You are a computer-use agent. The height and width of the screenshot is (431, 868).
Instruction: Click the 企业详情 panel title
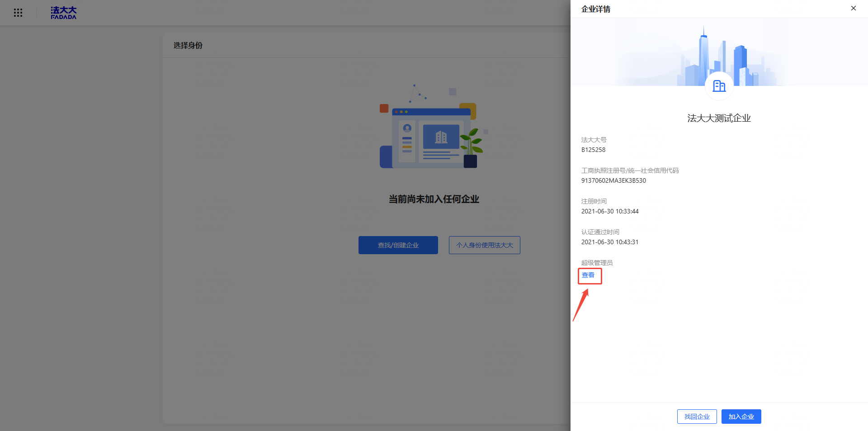596,9
